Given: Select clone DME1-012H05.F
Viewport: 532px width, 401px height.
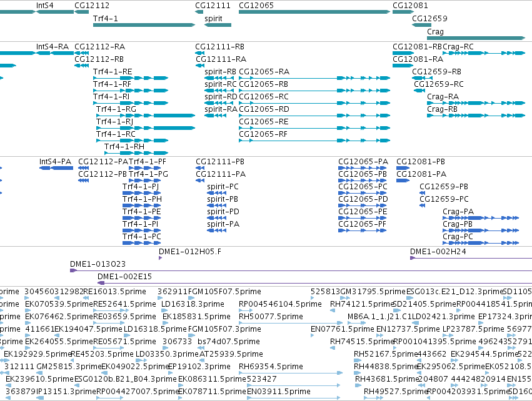Looking at the screenshot, I should [190, 252].
